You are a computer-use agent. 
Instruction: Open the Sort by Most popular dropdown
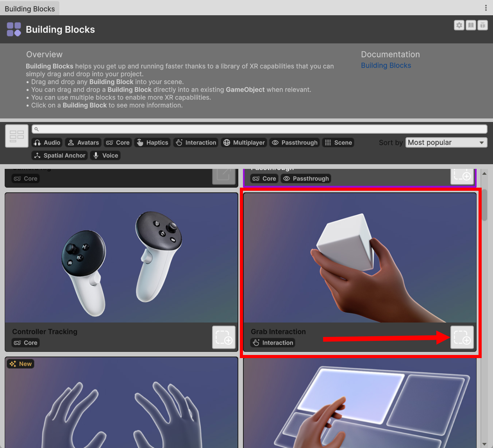coord(447,143)
